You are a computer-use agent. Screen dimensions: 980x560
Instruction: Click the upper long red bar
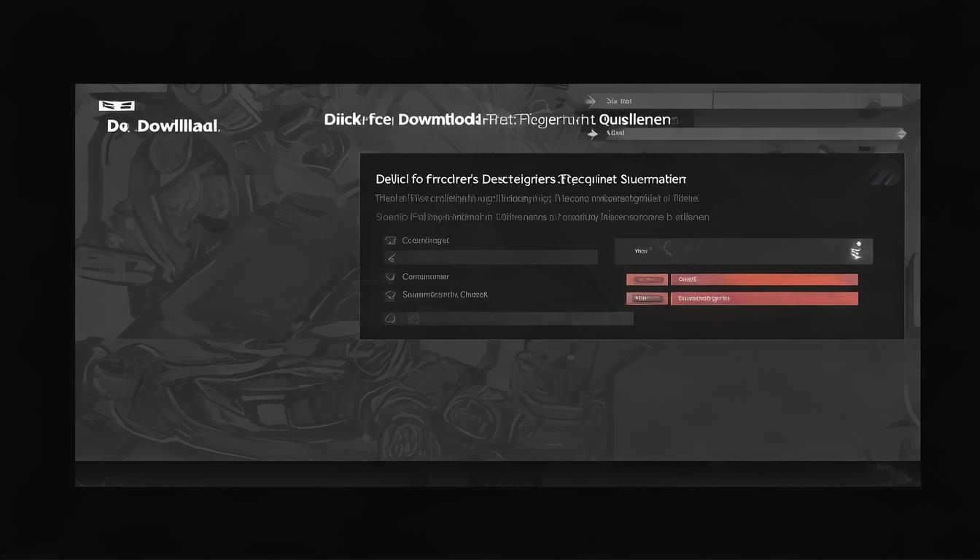tap(764, 279)
